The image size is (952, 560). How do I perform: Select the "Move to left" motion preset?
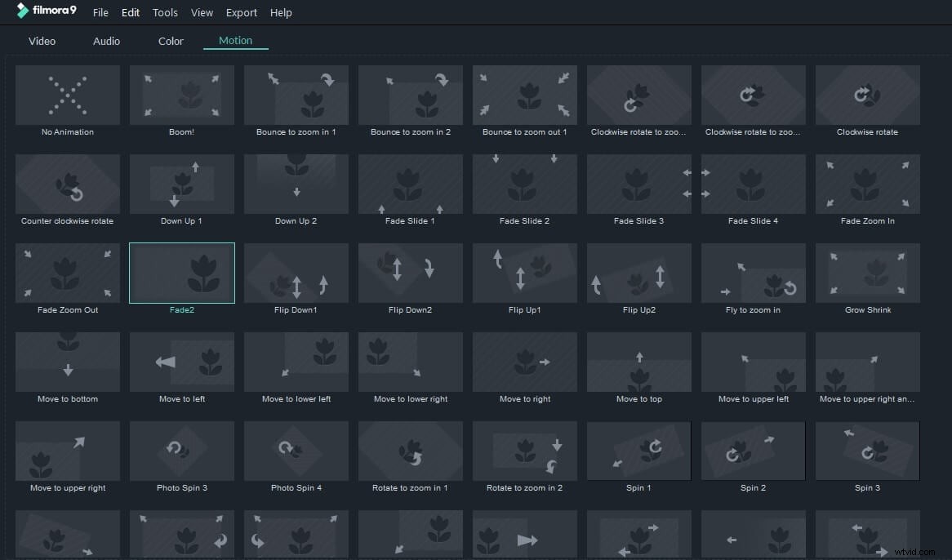click(x=181, y=362)
